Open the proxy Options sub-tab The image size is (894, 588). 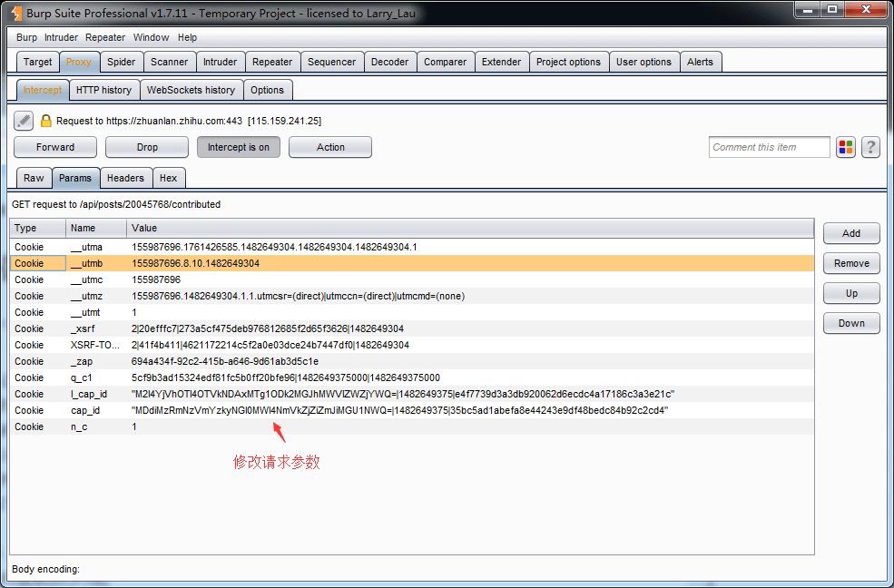pyautogui.click(x=267, y=90)
